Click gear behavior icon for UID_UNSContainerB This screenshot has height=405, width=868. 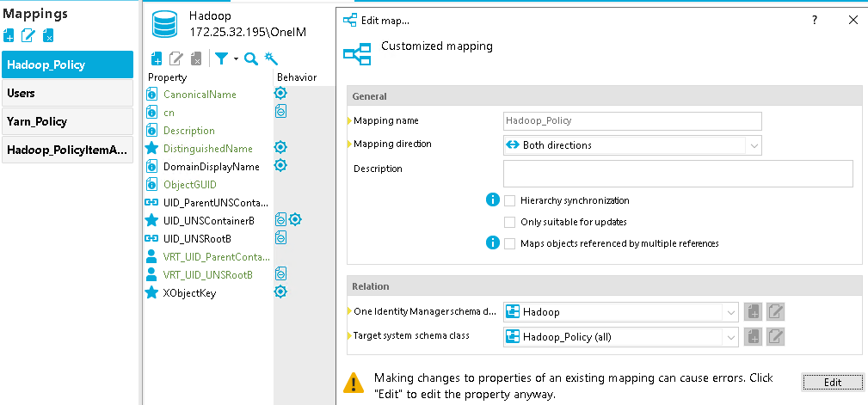coord(296,219)
